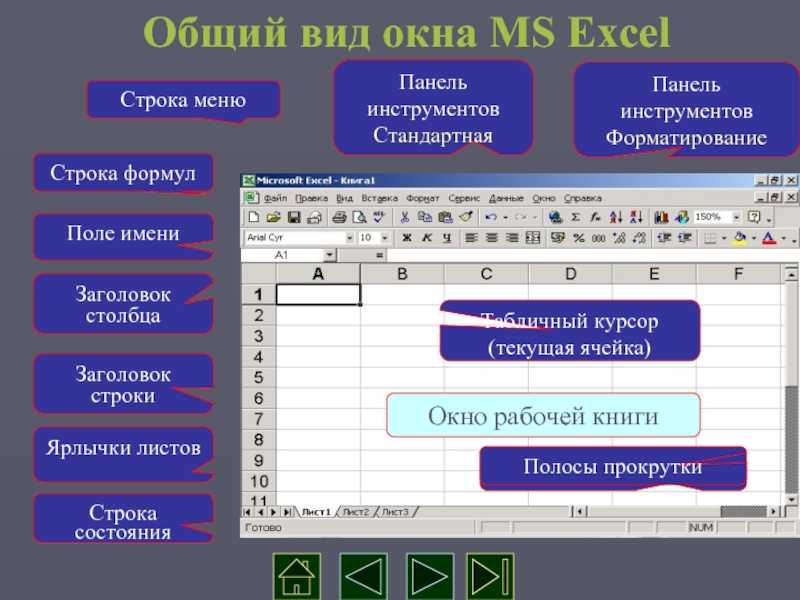Image resolution: width=800 pixels, height=600 pixels.
Task: Launch the Chart Wizard icon
Action: [661, 217]
